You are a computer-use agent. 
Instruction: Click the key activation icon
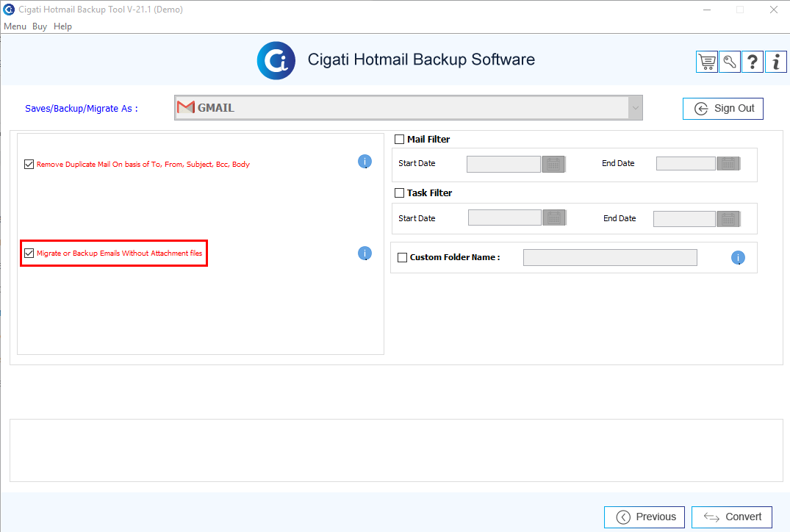click(730, 62)
